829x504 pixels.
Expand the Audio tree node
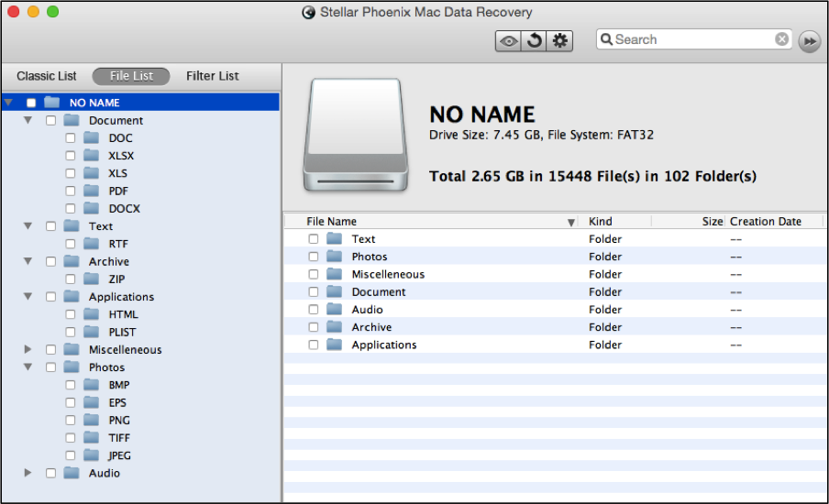pyautogui.click(x=28, y=473)
